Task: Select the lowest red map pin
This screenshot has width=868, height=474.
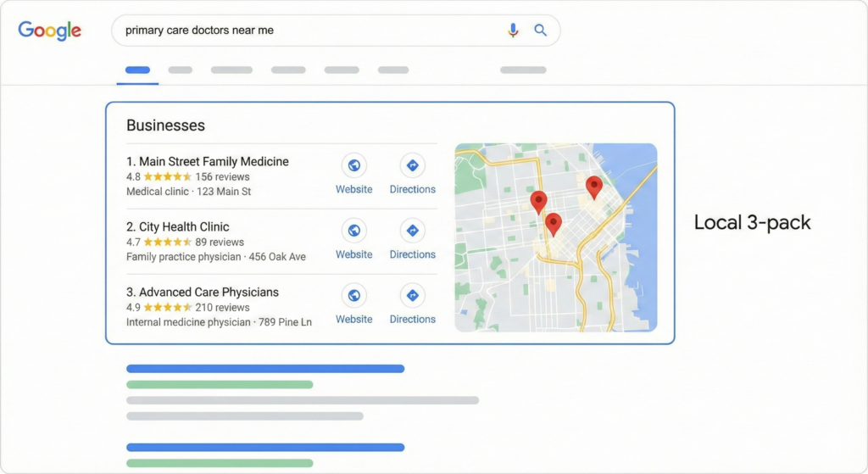Action: pyautogui.click(x=554, y=223)
